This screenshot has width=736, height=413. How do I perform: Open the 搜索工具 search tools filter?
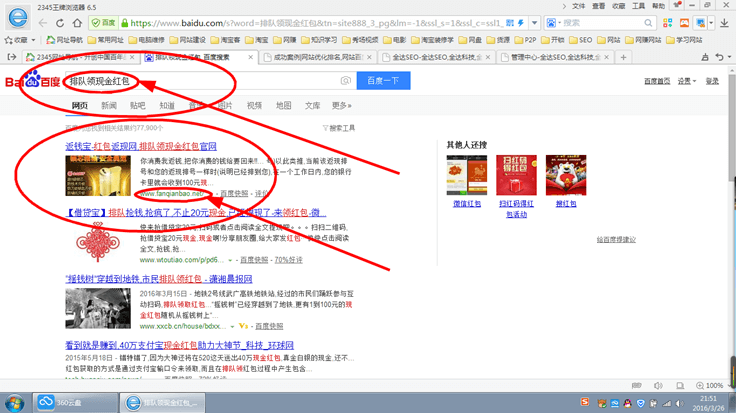click(x=339, y=128)
